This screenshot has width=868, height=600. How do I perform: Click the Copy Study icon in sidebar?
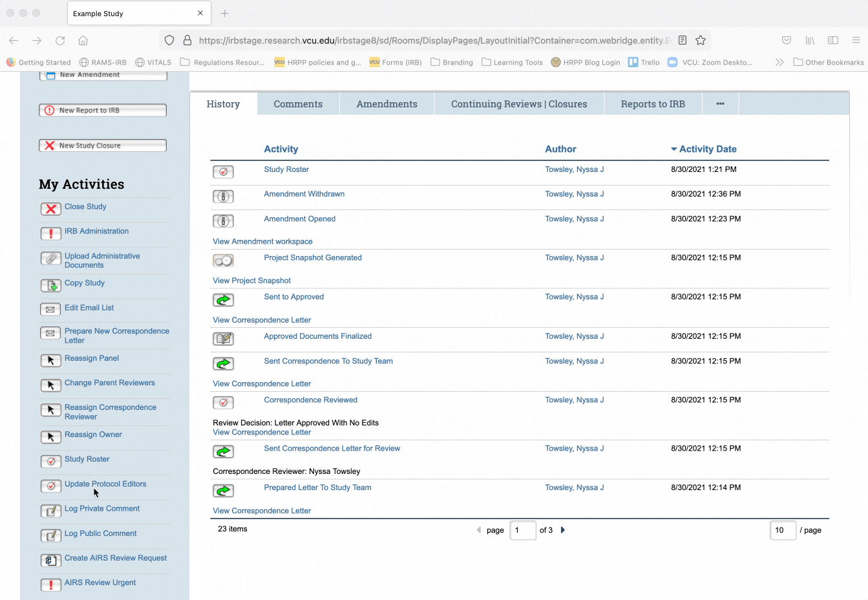coord(51,285)
